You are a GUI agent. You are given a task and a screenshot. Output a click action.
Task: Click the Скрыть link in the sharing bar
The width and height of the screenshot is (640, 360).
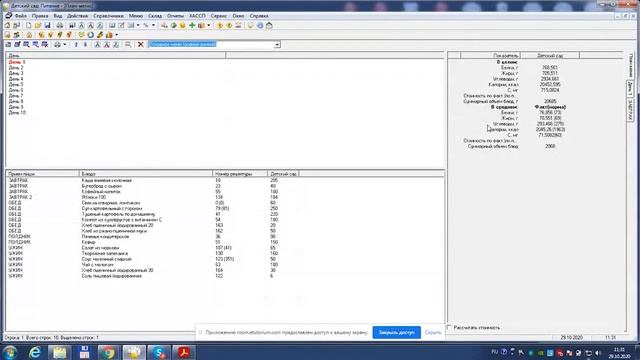pyautogui.click(x=433, y=332)
